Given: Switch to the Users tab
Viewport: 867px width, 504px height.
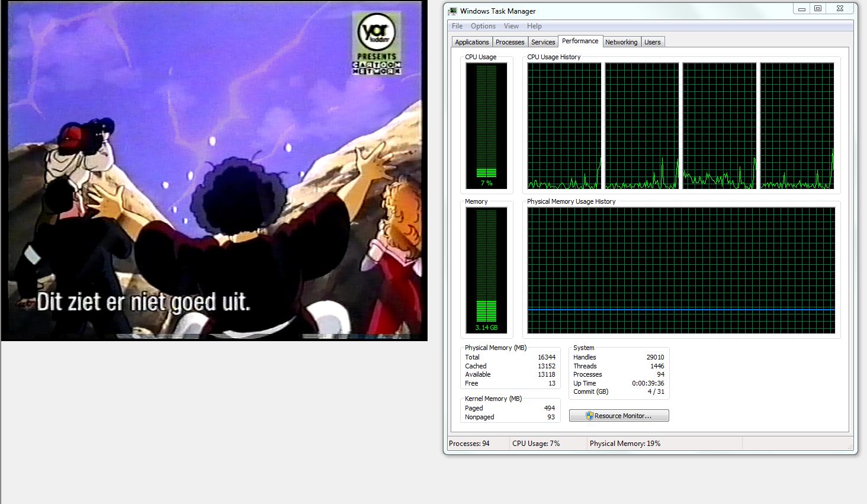Looking at the screenshot, I should [x=653, y=42].
